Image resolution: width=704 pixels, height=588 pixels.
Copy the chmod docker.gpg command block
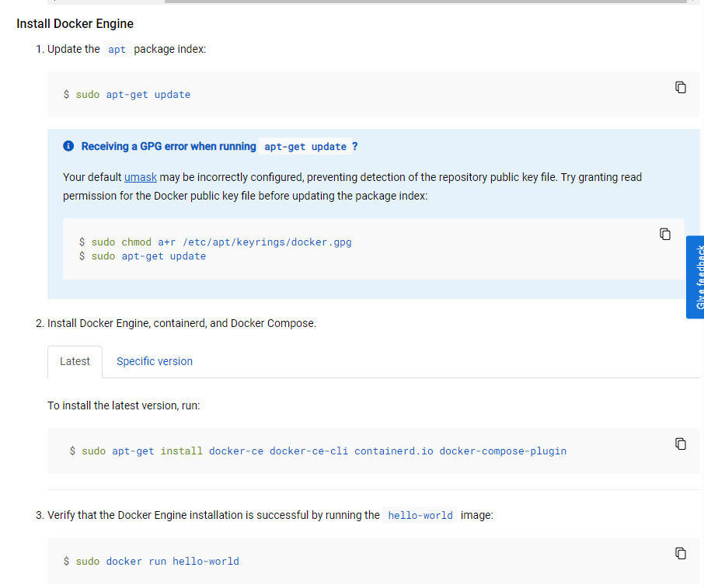[x=665, y=234]
